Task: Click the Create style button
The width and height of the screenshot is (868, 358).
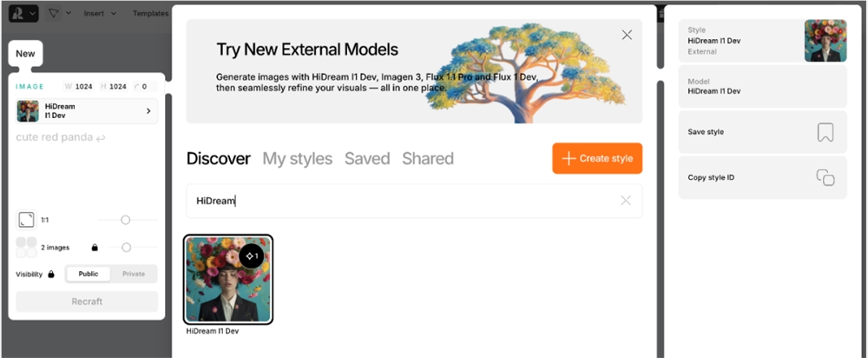Action: coord(597,158)
